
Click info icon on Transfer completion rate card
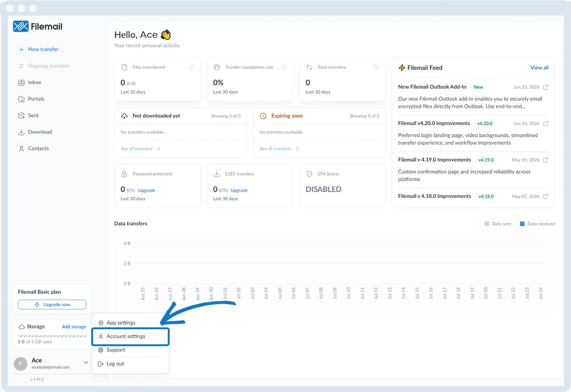pos(284,67)
